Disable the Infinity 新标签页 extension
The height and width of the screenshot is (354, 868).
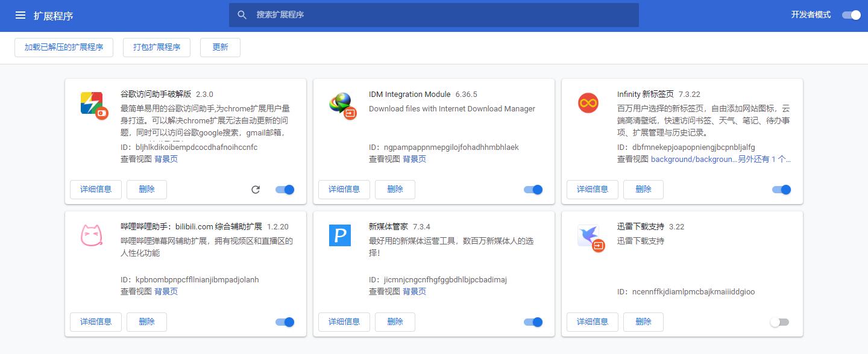click(x=781, y=189)
